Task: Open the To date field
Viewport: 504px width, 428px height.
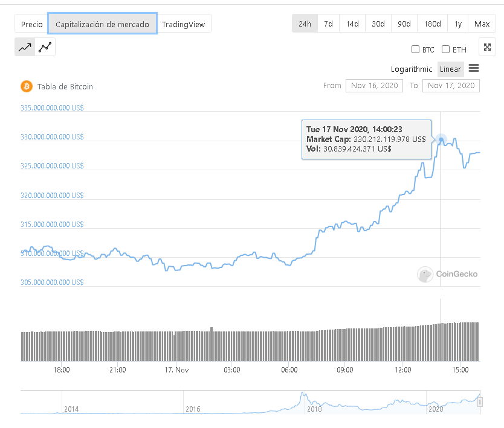Action: [451, 86]
